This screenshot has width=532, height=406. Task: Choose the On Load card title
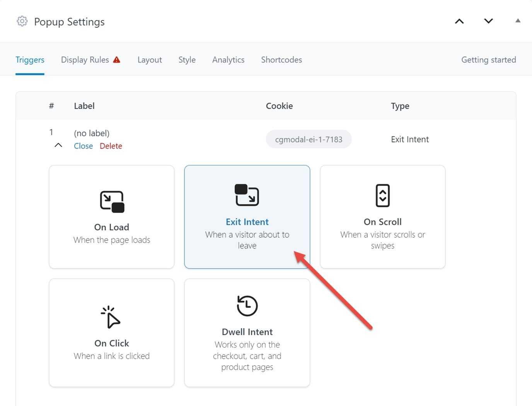(x=112, y=227)
